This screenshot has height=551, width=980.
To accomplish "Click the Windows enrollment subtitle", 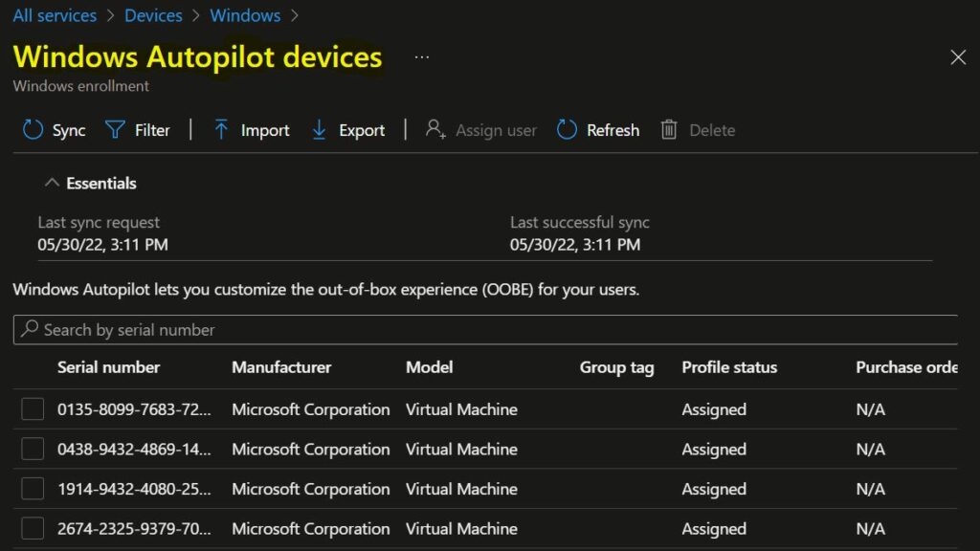I will 81,86.
